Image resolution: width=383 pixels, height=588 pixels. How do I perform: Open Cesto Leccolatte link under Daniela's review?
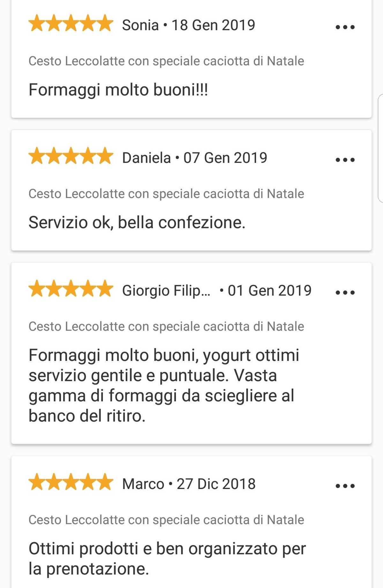pos(166,194)
